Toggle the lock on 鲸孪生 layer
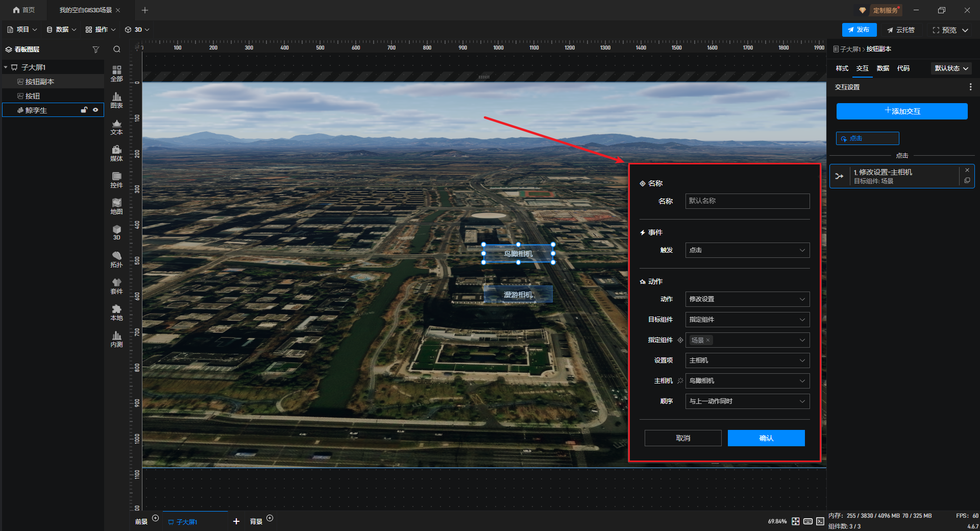This screenshot has height=531, width=980. 84,110
